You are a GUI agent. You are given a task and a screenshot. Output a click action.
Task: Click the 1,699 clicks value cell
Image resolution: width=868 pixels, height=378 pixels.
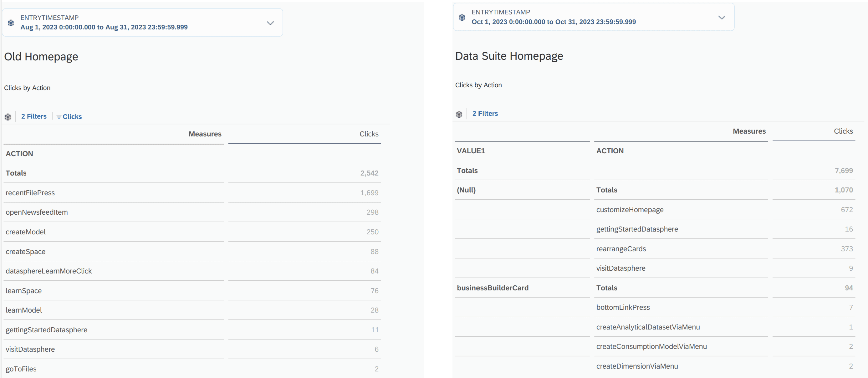tap(369, 193)
